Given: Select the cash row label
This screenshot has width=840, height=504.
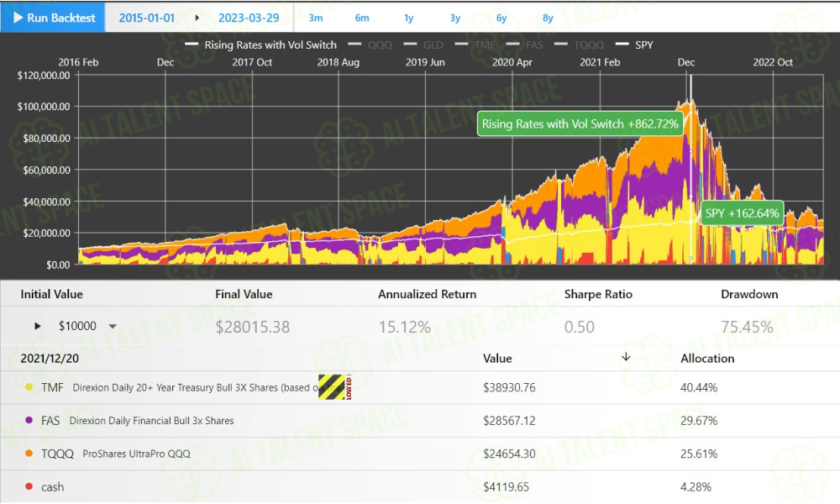Looking at the screenshot, I should (52, 487).
